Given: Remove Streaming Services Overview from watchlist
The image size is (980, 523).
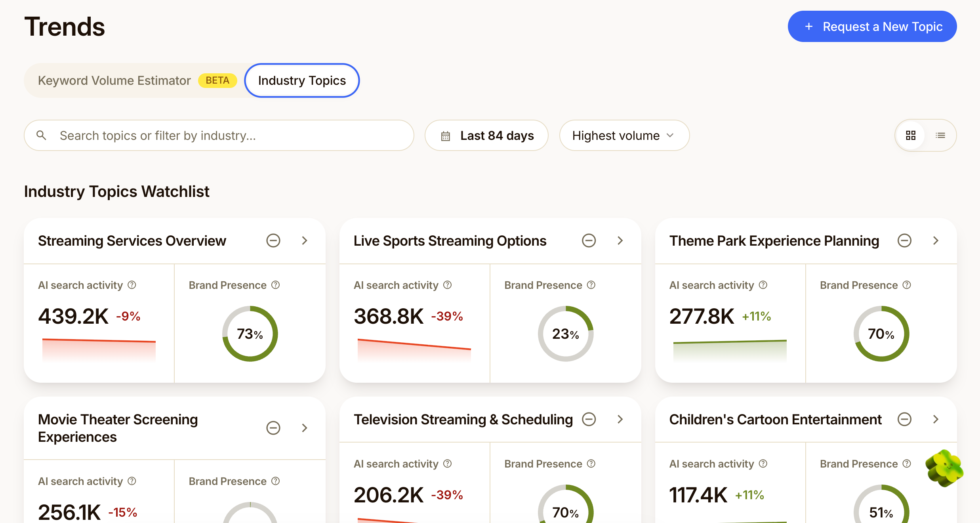Looking at the screenshot, I should 273,241.
